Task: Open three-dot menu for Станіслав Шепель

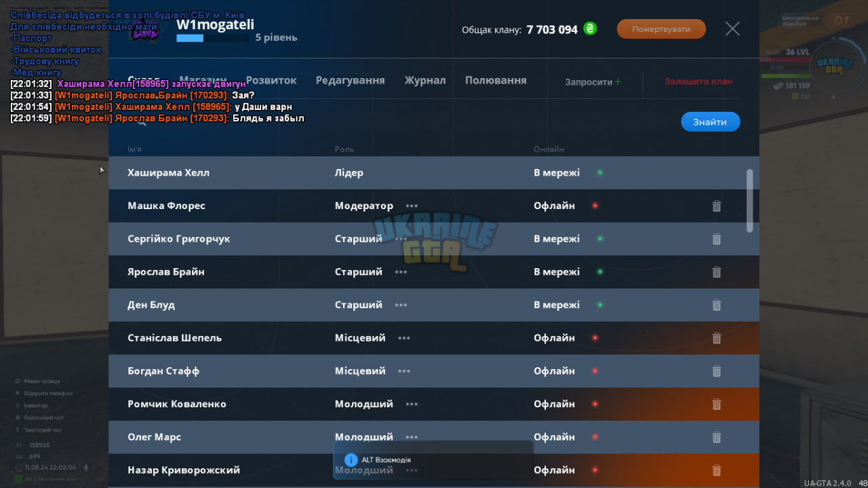Action: 404,338
